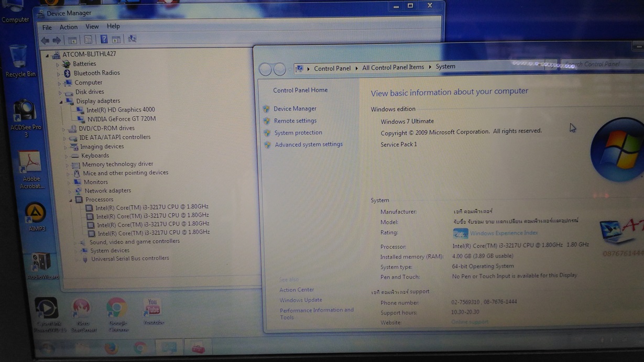This screenshot has height=362, width=644.
Task: Open Windows Update from the sidebar
Action: 301,300
